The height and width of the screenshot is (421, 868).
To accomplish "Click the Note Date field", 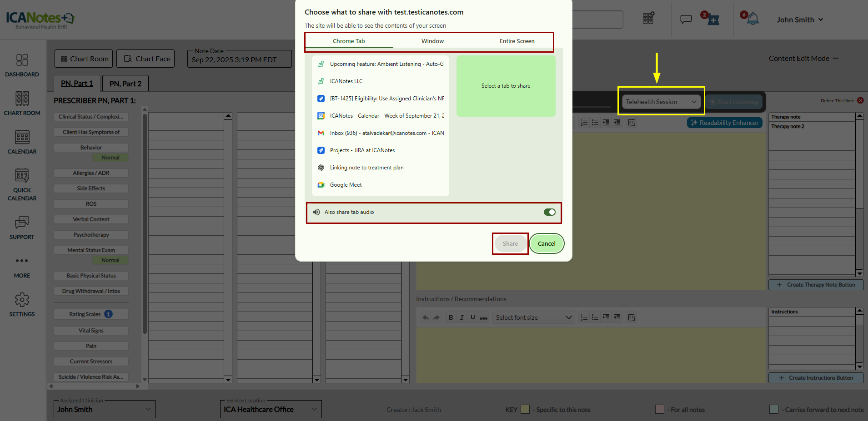I will (239, 59).
